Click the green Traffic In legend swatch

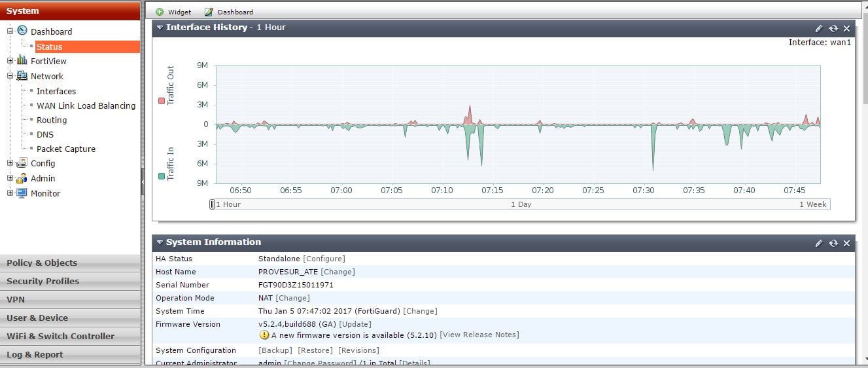click(162, 176)
